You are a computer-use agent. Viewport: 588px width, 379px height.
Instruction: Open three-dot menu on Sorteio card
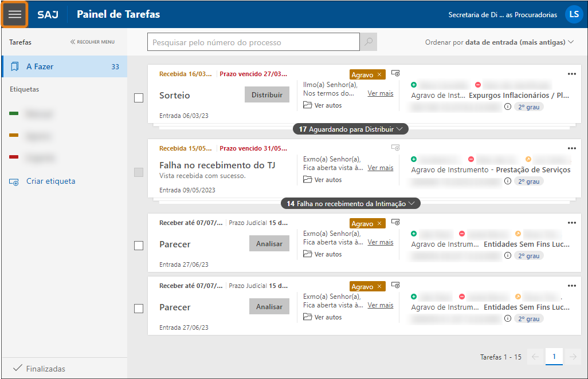[x=571, y=74]
